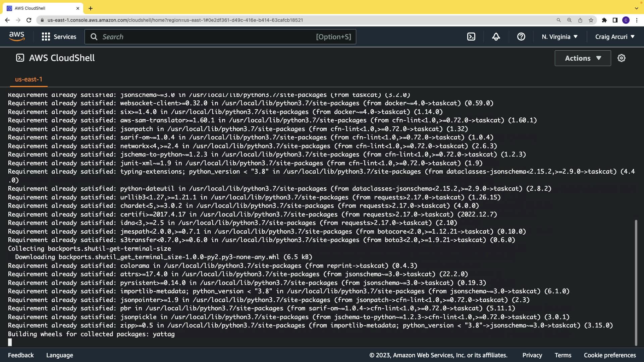The width and height of the screenshot is (644, 362).
Task: Open browser extensions puzzle icon
Action: [x=604, y=20]
